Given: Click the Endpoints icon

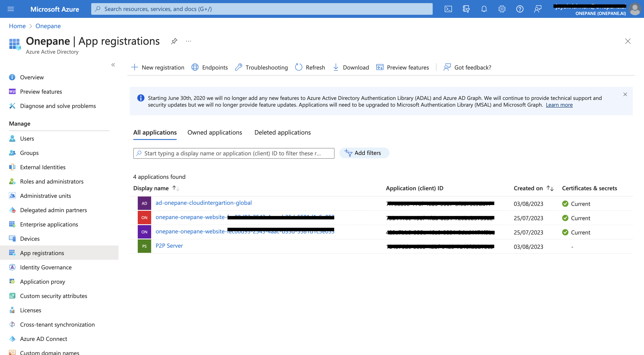Looking at the screenshot, I should coord(195,67).
